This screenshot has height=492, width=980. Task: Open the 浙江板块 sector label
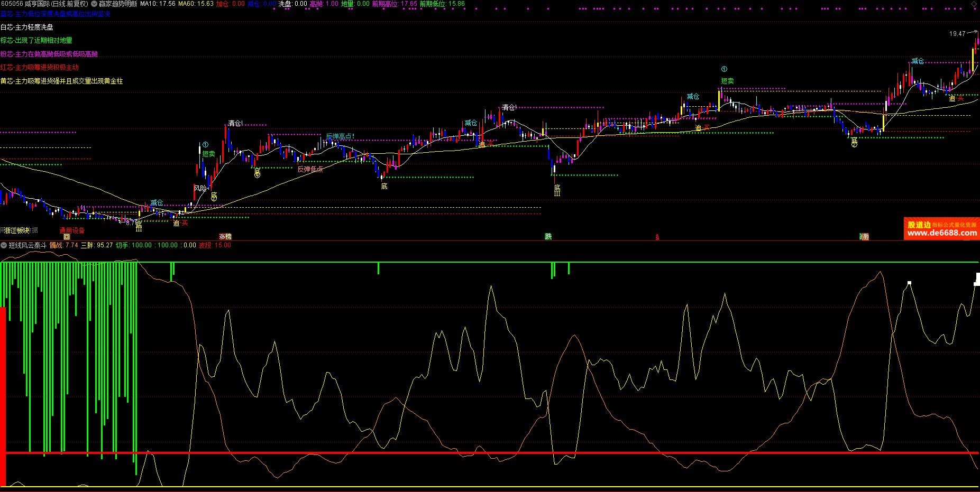(17, 230)
